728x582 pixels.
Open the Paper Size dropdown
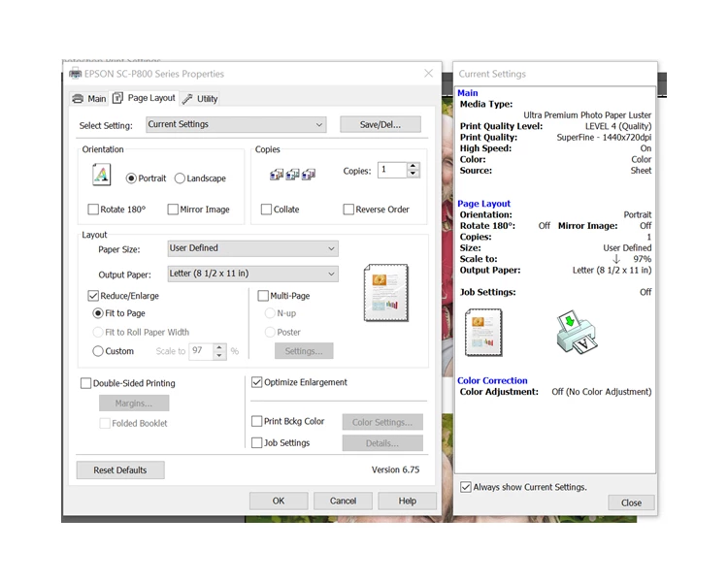(x=252, y=248)
